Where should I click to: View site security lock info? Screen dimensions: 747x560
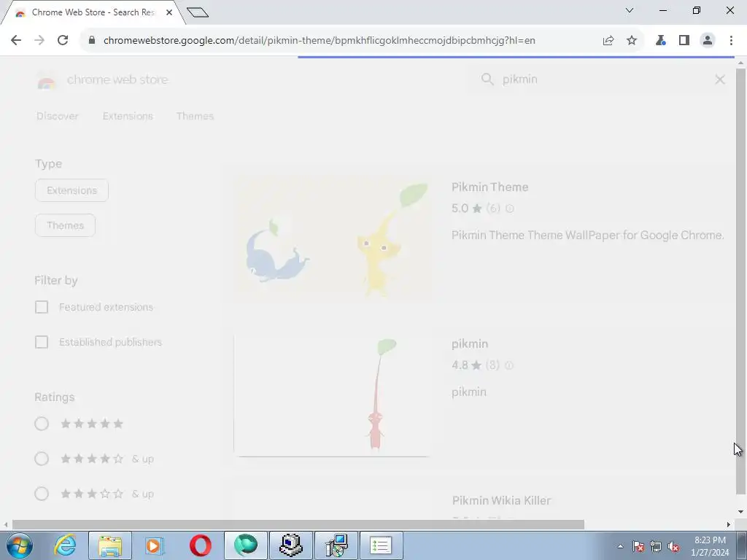coord(92,41)
